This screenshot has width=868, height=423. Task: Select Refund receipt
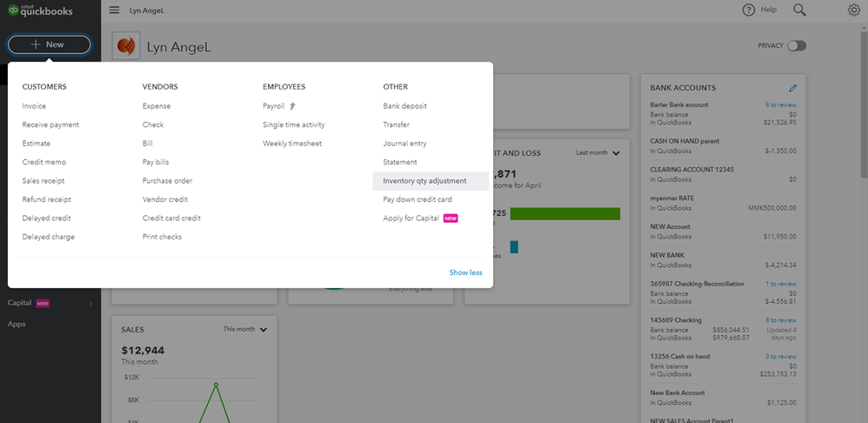46,199
